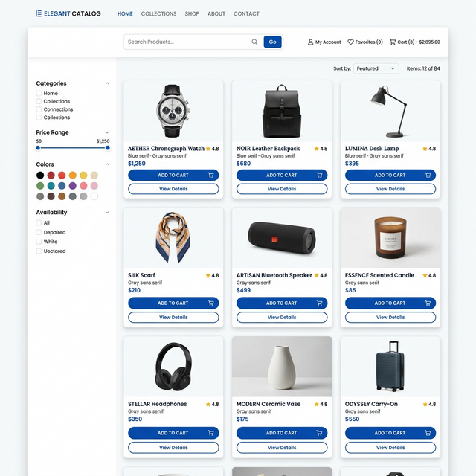Click the Go search button
Viewport: 476px width, 476px height.
[x=272, y=42]
